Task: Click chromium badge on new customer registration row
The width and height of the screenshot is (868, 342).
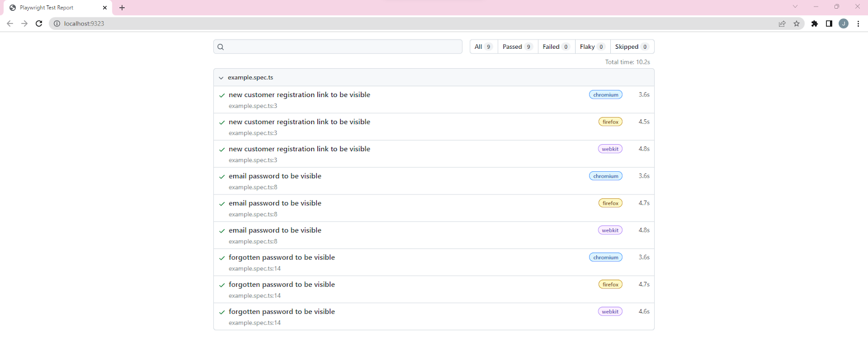Action: [606, 95]
